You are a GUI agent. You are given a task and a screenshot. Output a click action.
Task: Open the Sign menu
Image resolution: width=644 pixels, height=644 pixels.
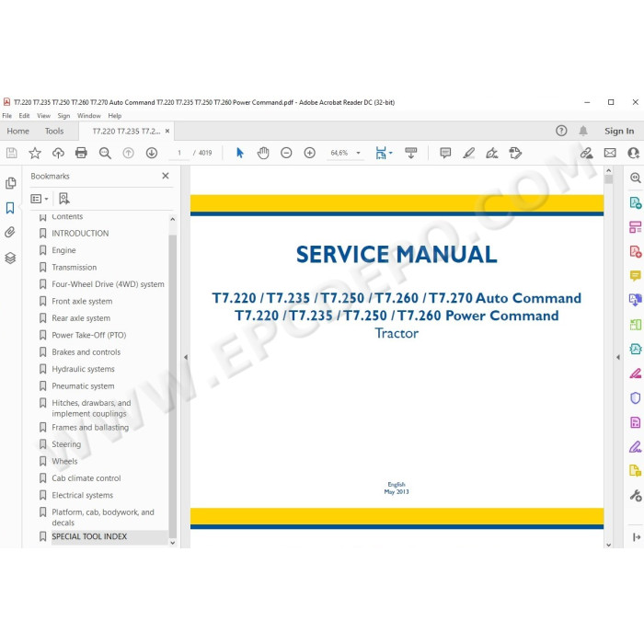pyautogui.click(x=63, y=116)
